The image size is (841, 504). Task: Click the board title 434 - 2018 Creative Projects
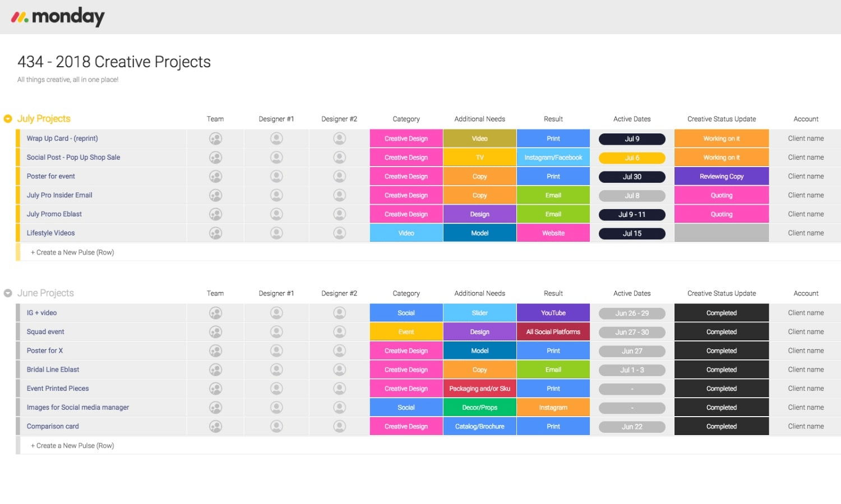click(114, 62)
